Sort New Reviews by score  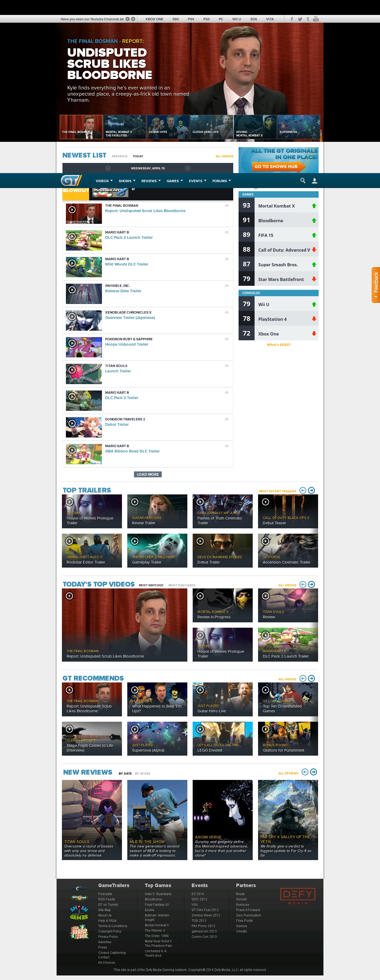tap(142, 774)
